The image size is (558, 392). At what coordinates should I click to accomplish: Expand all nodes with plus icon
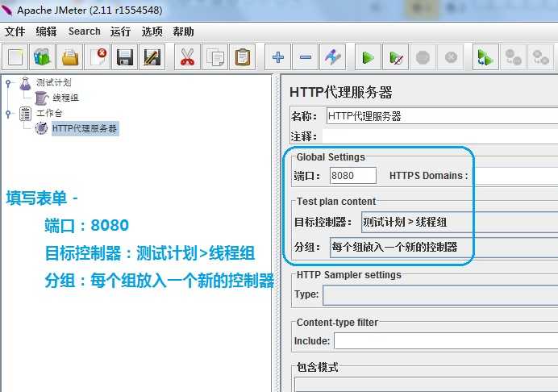278,57
